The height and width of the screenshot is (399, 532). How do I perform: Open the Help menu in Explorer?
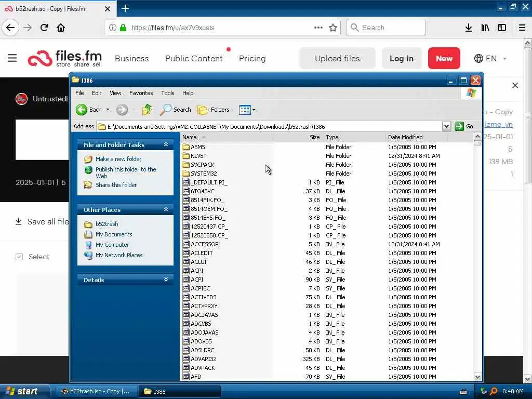(188, 93)
